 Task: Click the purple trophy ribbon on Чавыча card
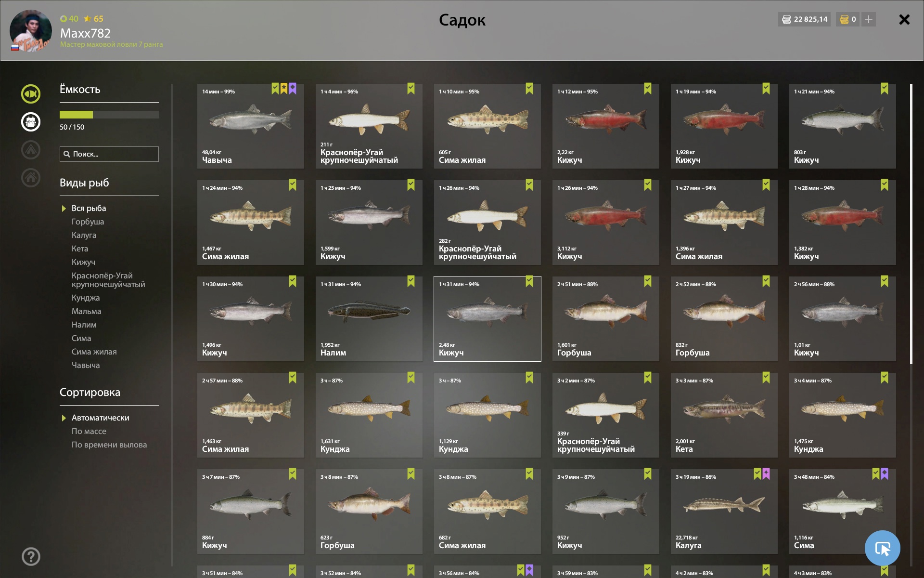pyautogui.click(x=293, y=89)
